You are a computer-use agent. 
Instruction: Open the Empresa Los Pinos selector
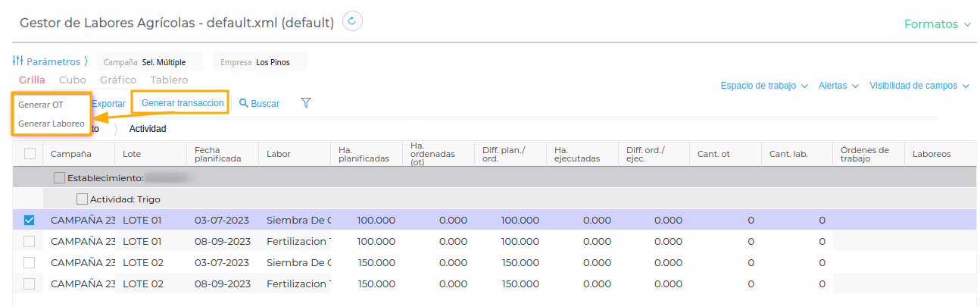pos(260,62)
